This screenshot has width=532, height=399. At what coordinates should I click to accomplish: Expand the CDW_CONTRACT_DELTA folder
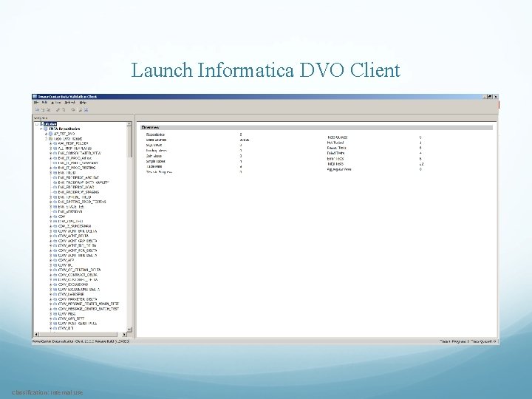(51, 275)
